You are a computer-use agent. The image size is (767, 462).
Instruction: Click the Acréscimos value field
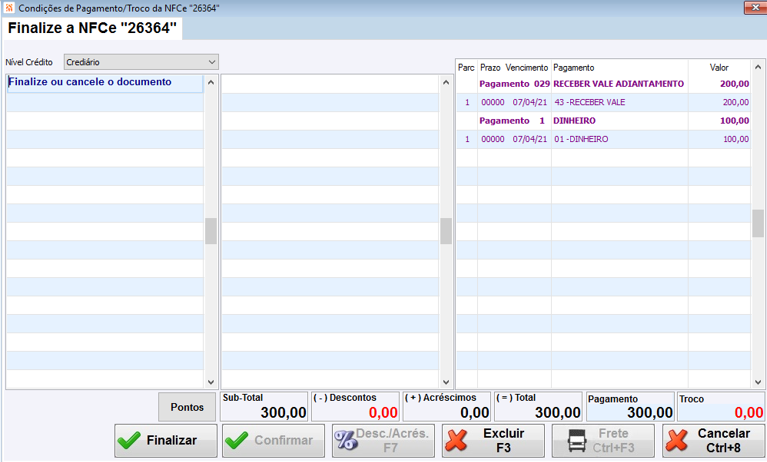447,406
